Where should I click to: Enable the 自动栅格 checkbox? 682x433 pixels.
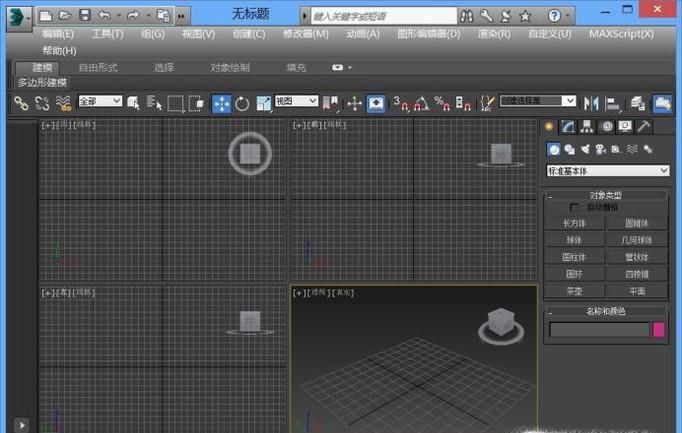coord(574,207)
